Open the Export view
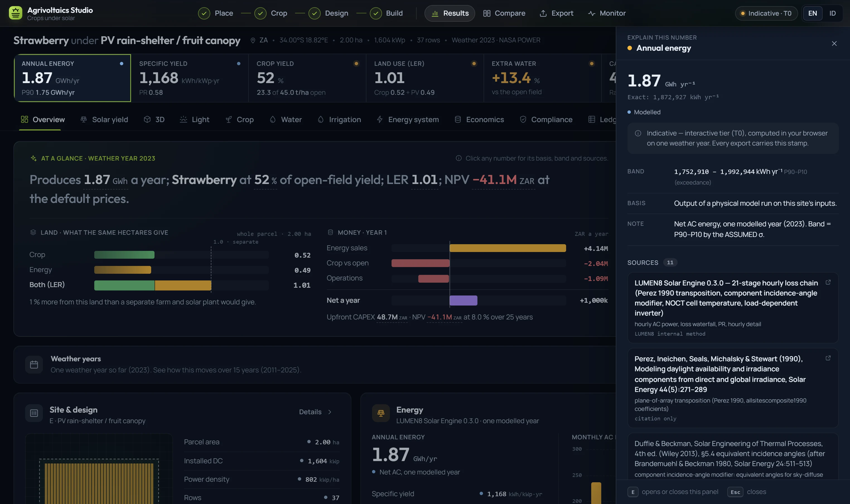 click(556, 13)
